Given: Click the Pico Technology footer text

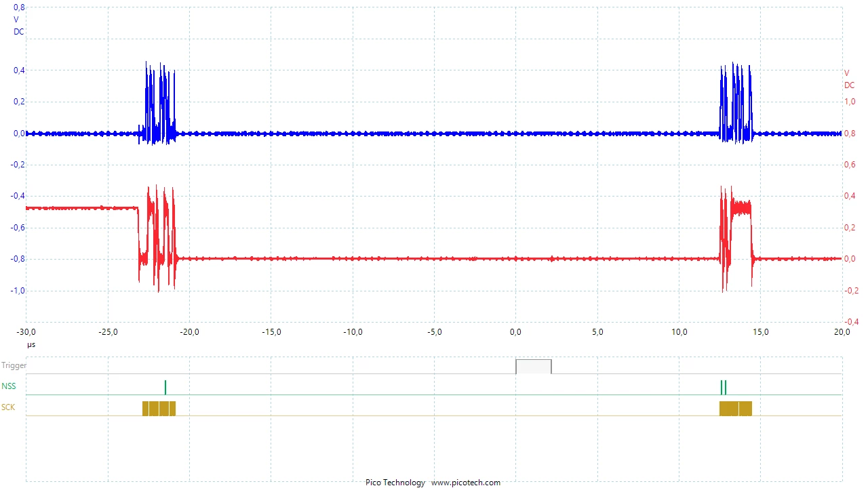Looking at the screenshot, I should tap(395, 483).
